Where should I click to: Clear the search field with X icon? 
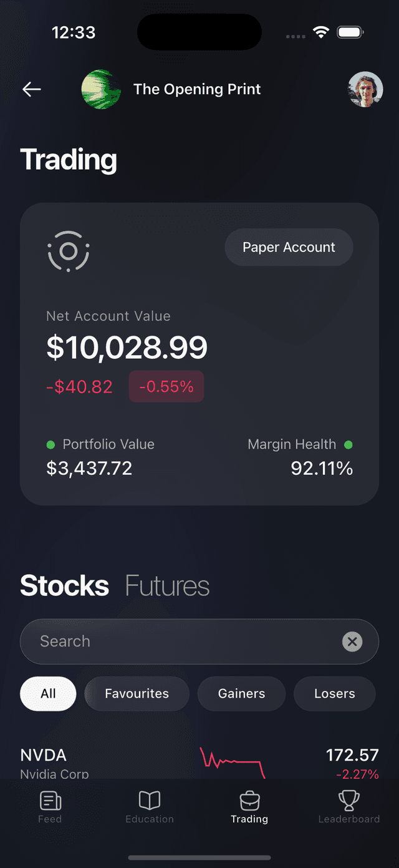click(352, 641)
